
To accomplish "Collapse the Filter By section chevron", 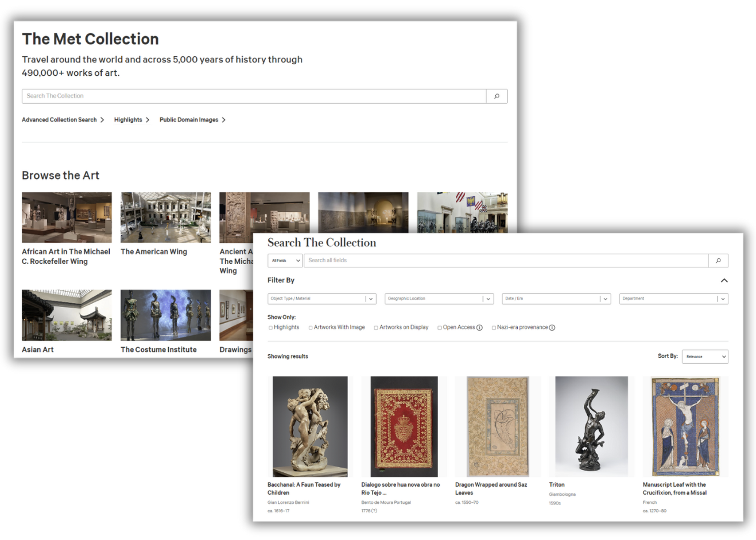I will 724,281.
